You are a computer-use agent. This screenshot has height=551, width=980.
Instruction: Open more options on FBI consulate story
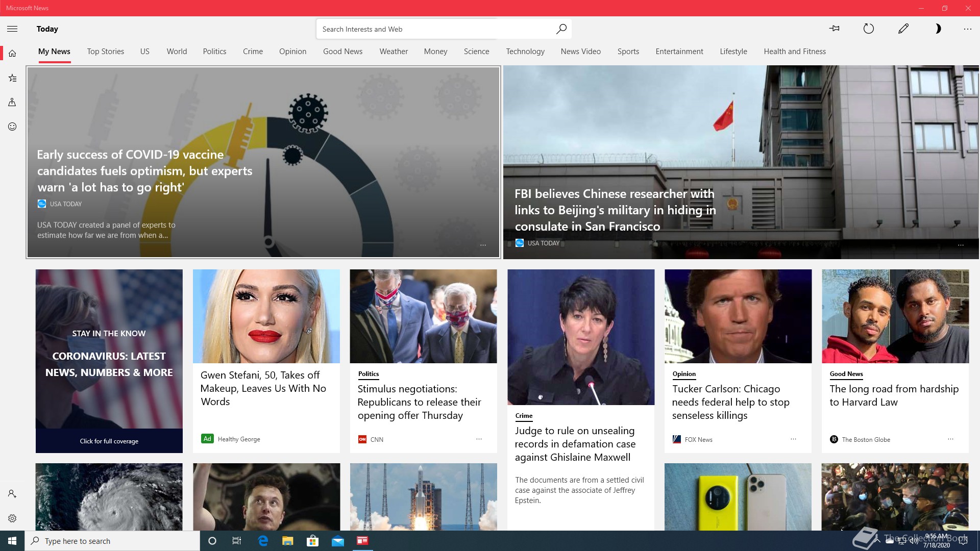click(961, 245)
